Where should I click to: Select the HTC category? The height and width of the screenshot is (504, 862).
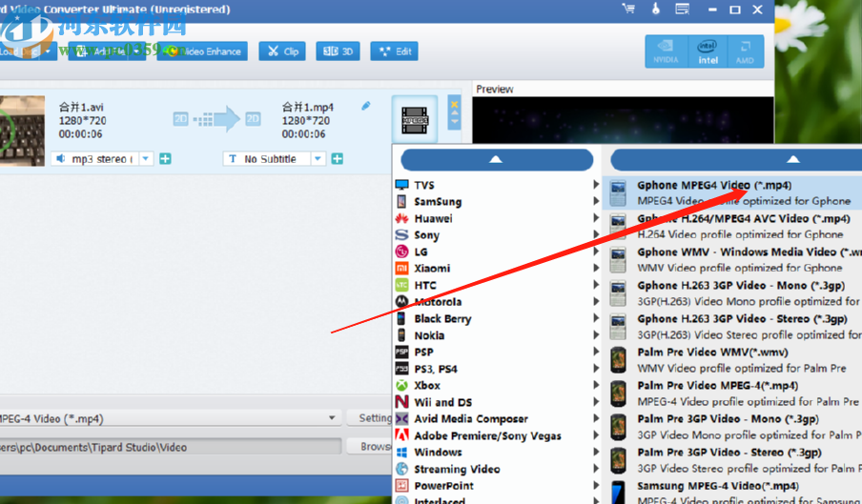point(497,285)
